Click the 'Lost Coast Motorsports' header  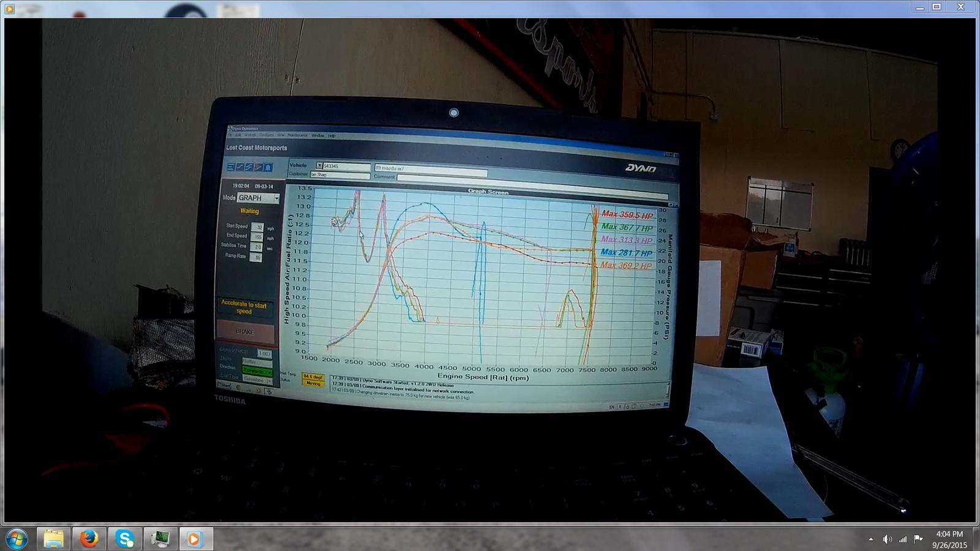coord(256,148)
